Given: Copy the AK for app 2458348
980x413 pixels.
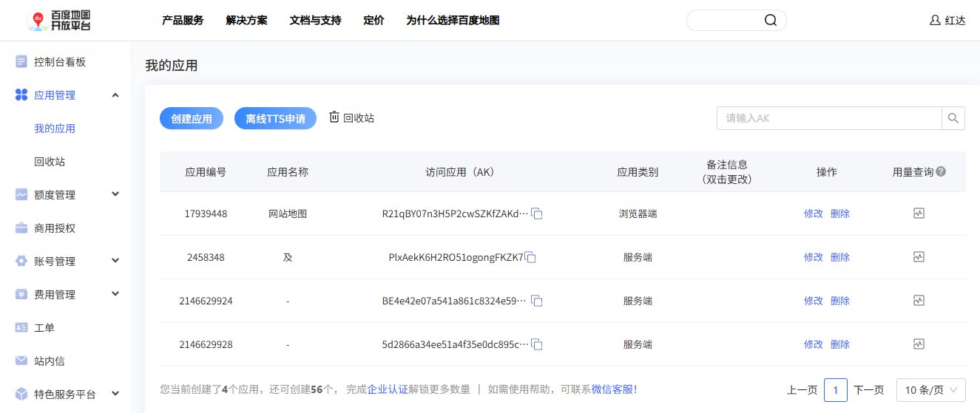Looking at the screenshot, I should (530, 257).
